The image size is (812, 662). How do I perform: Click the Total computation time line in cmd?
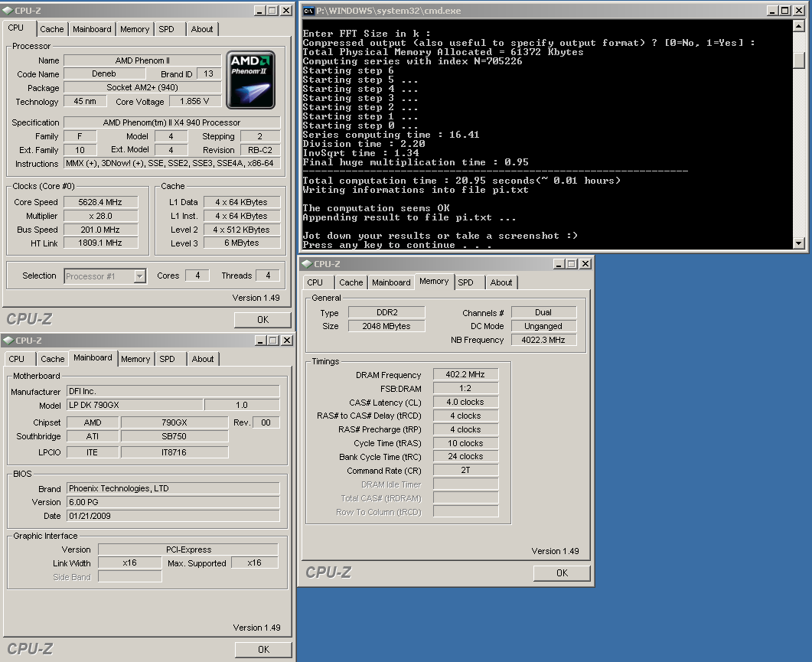point(461,181)
